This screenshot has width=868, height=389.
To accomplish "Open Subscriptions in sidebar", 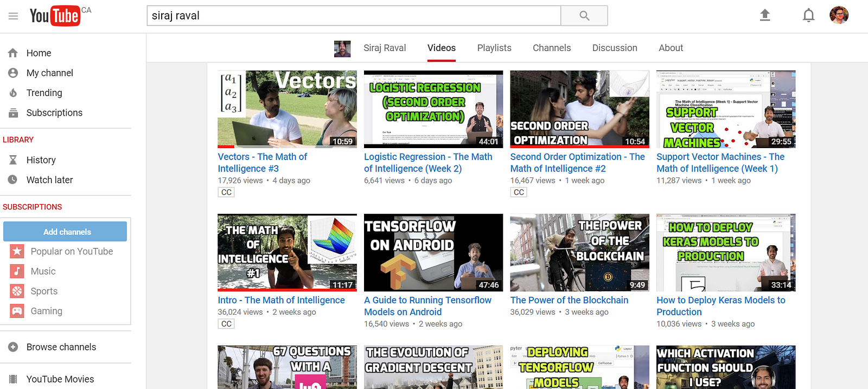I will pyautogui.click(x=54, y=113).
